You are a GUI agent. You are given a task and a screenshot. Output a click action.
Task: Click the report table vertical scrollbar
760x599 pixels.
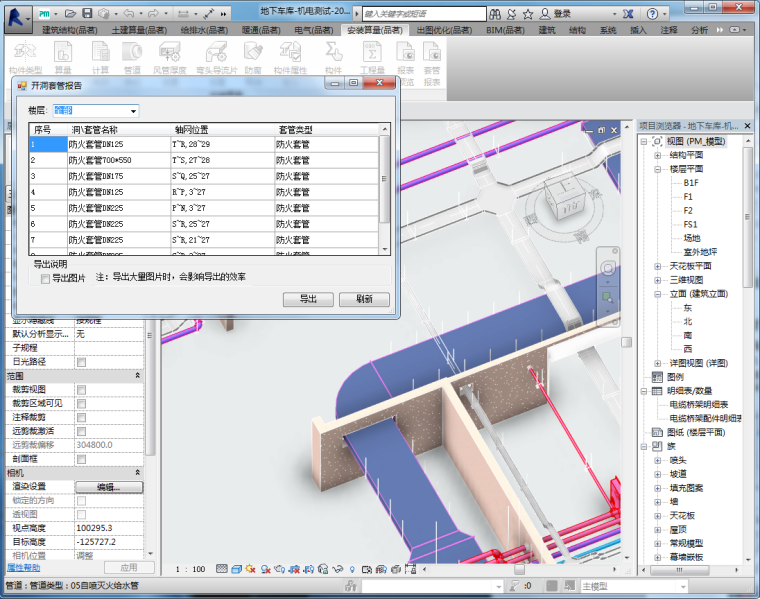pyautogui.click(x=384, y=189)
